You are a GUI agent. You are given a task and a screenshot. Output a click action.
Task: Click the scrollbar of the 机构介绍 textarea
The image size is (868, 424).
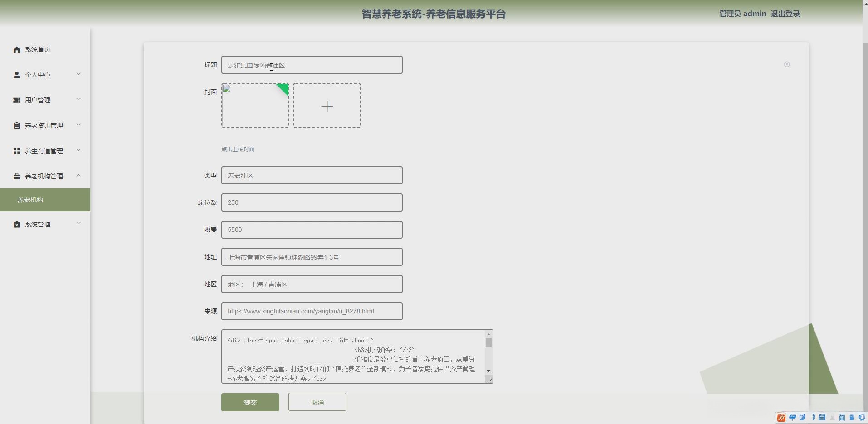(x=488, y=357)
